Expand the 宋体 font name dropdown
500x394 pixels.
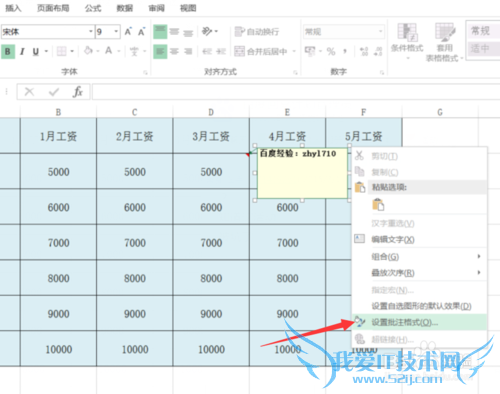pyautogui.click(x=90, y=31)
